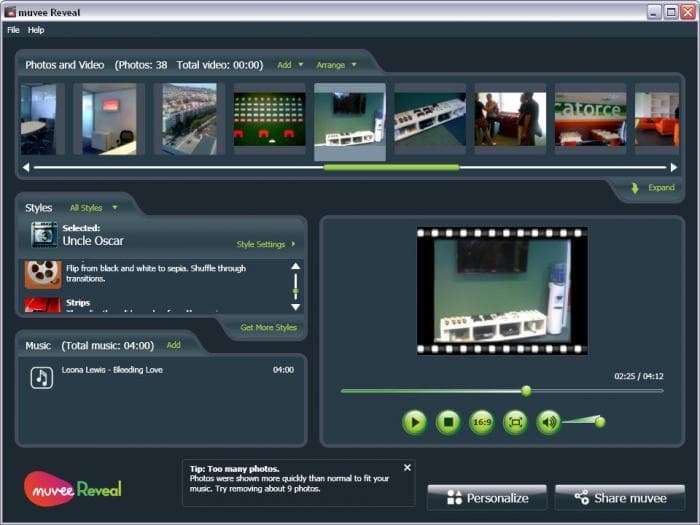Screen dimensions: 700x525
Task: Open the Add photos dropdown
Action: click(289, 65)
